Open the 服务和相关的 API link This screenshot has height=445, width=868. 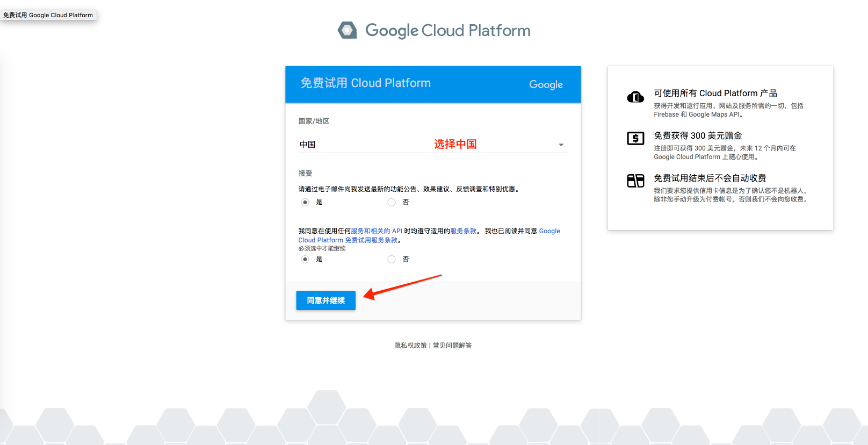(x=377, y=231)
